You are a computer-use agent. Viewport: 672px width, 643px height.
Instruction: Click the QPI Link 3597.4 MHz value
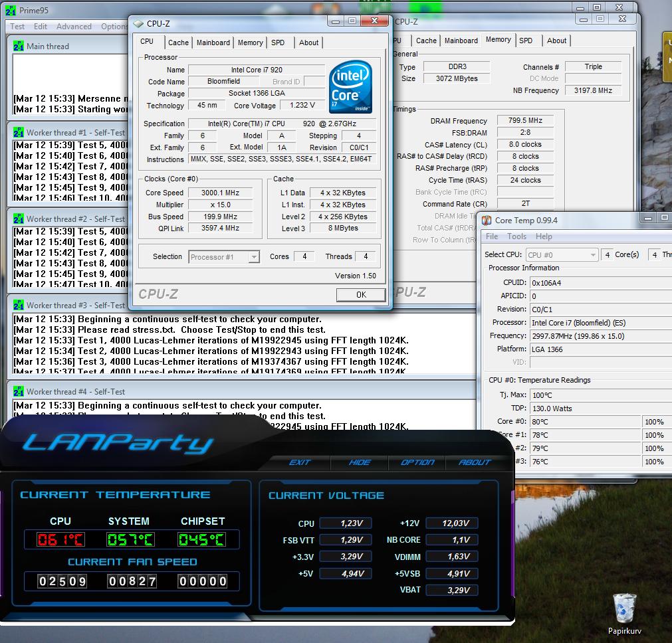point(220,228)
